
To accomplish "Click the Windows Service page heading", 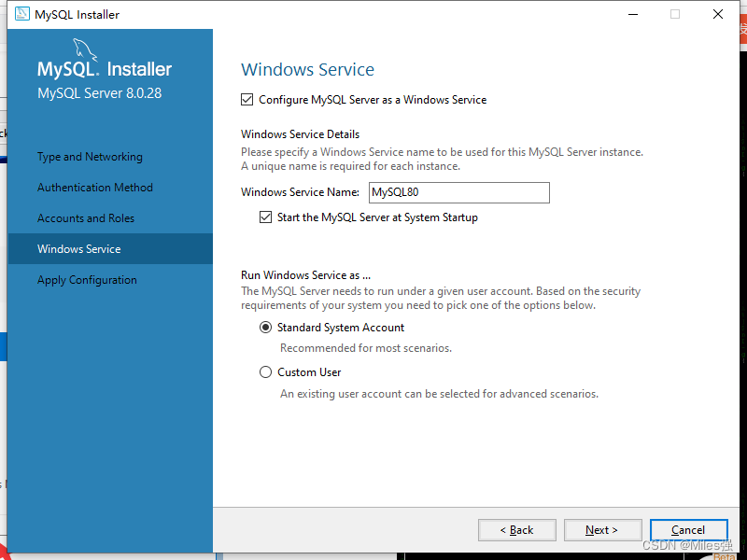I will click(x=308, y=69).
